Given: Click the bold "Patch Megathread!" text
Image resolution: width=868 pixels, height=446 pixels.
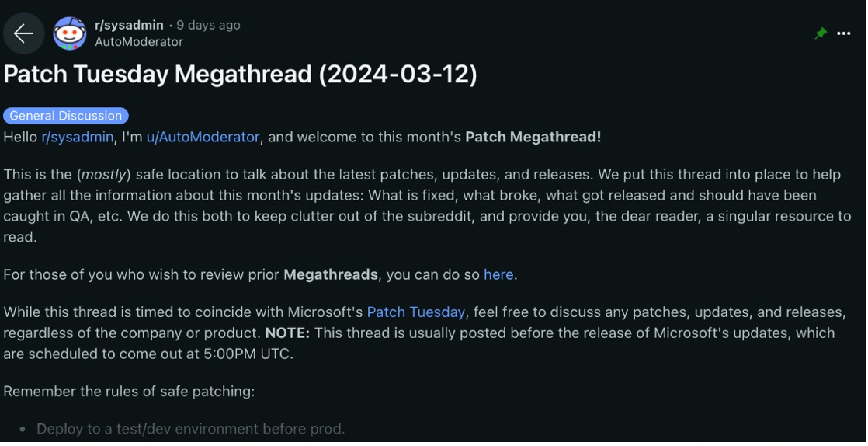Looking at the screenshot, I should 533,137.
